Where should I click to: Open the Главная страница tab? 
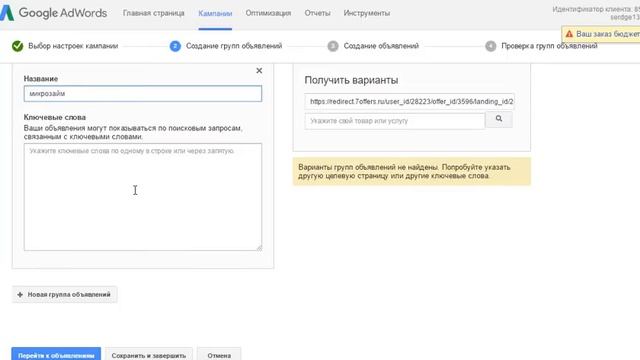(x=153, y=13)
